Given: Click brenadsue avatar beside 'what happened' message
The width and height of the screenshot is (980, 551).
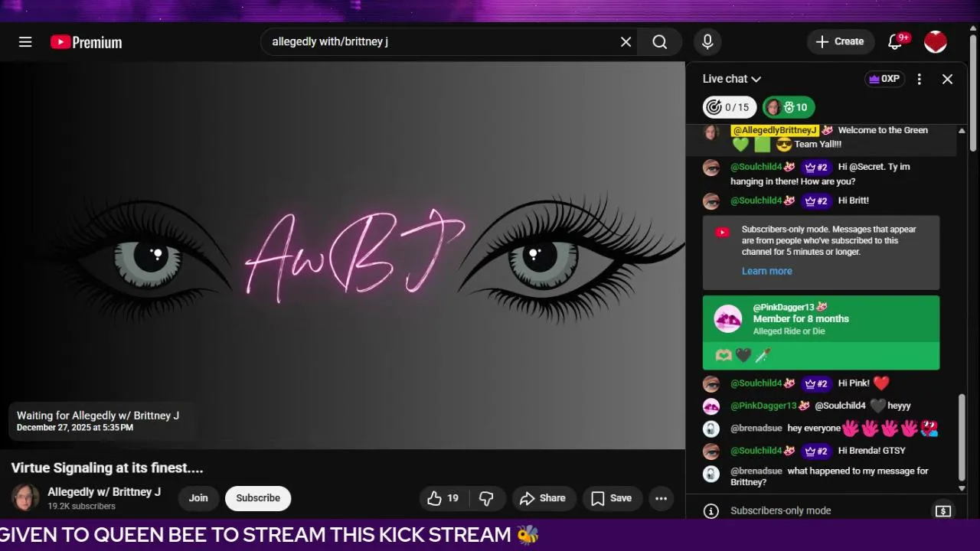Looking at the screenshot, I should point(711,474).
